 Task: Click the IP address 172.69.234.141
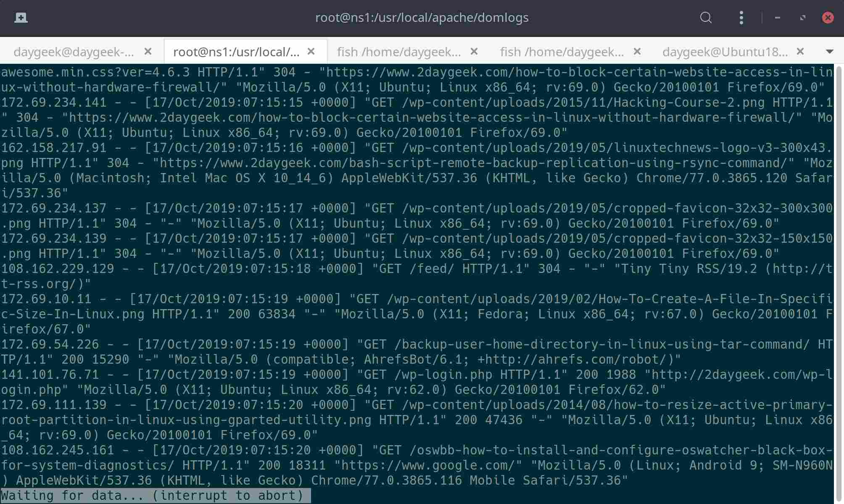pyautogui.click(x=54, y=102)
